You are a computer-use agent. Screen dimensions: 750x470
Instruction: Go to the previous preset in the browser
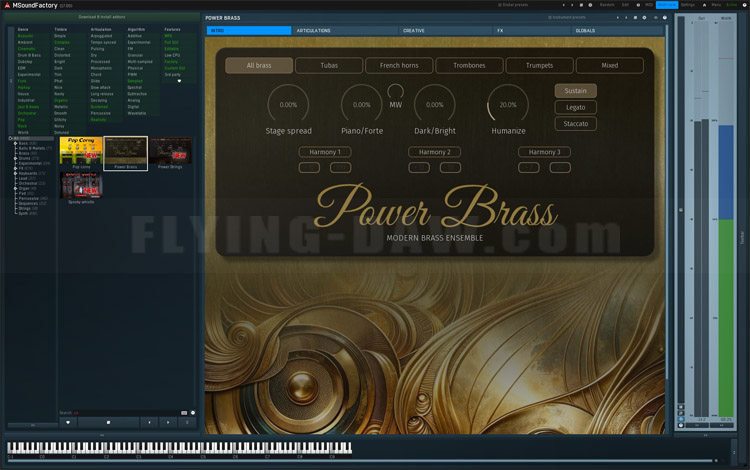(149, 422)
